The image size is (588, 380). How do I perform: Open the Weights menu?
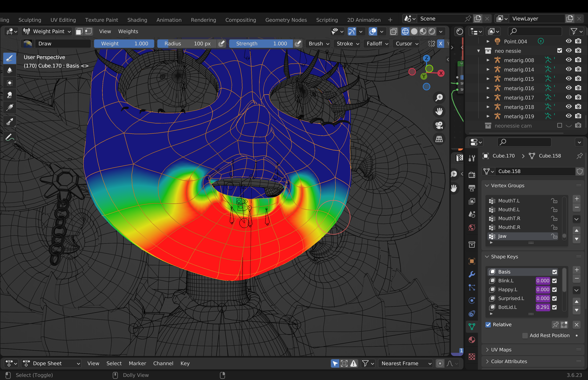(128, 31)
